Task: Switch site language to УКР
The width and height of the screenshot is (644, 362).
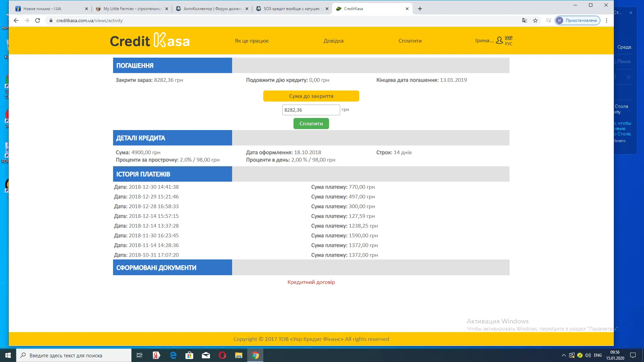Action: [x=508, y=38]
